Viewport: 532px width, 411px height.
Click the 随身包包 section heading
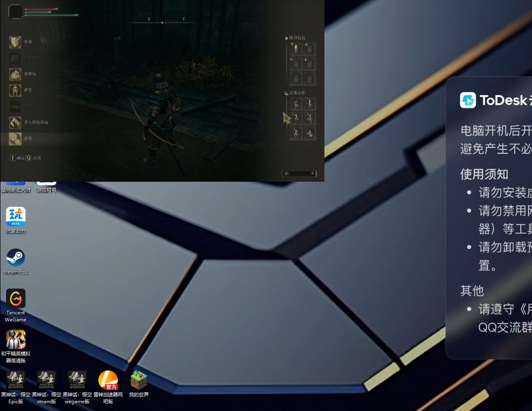point(296,37)
